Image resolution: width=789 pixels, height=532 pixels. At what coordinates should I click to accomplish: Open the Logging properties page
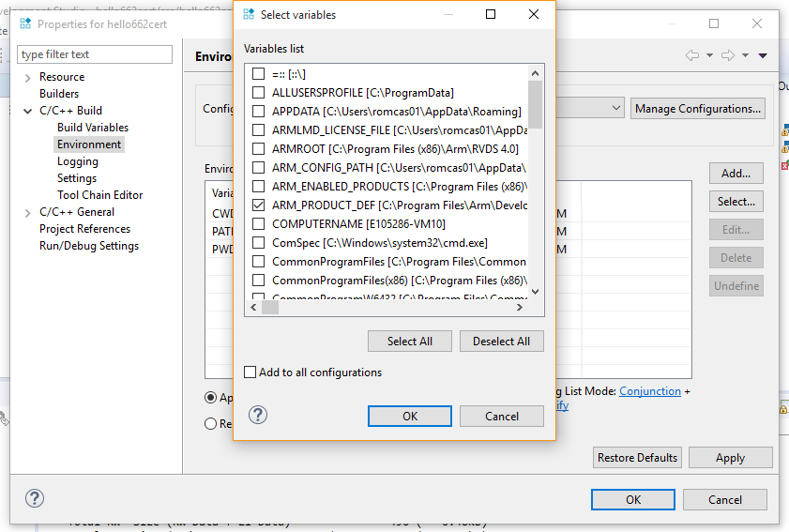pos(78,161)
